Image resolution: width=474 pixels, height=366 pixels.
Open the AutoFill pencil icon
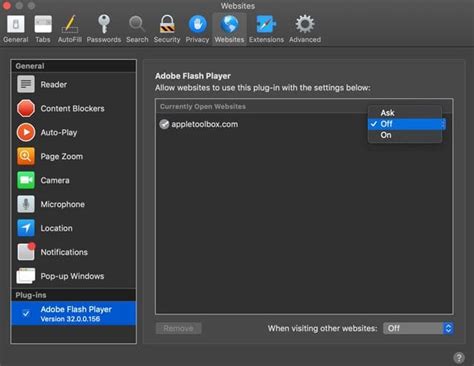[x=70, y=24]
